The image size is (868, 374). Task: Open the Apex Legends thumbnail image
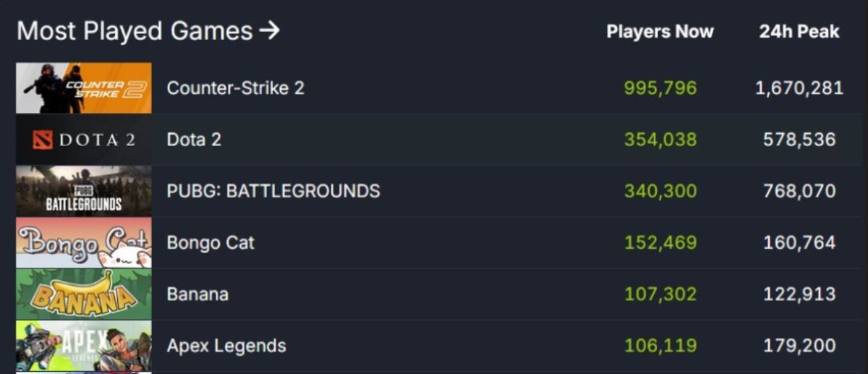[x=84, y=346]
